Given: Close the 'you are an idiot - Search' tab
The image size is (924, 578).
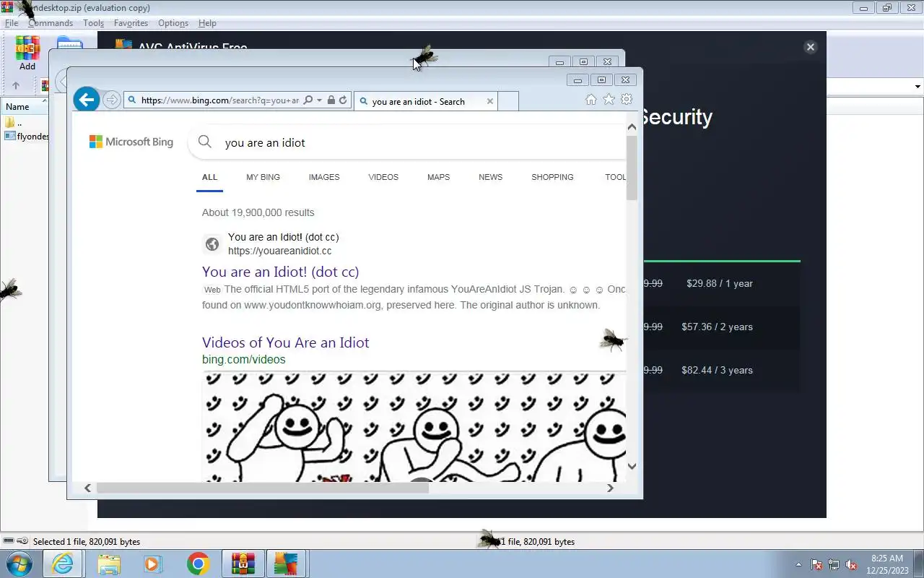Looking at the screenshot, I should pos(490,101).
